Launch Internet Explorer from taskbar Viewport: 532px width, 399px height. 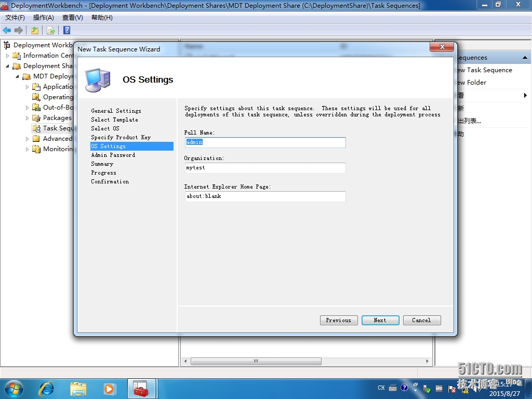point(46,389)
